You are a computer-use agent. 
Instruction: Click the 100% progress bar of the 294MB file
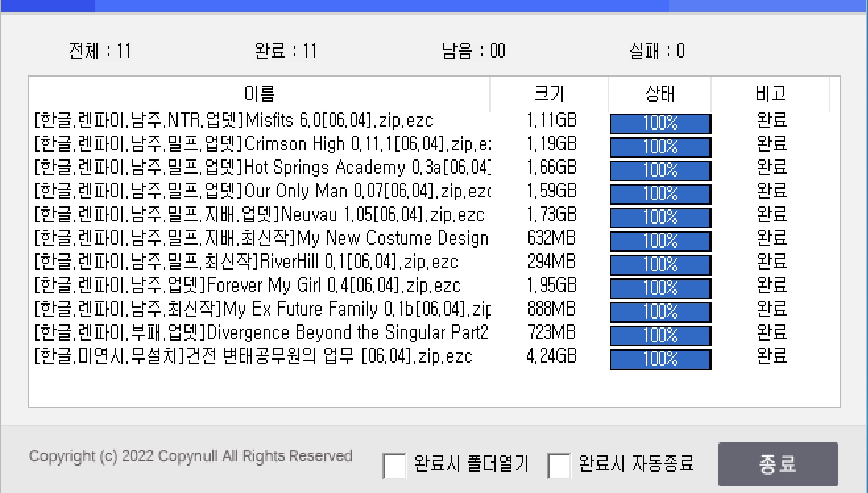[x=660, y=265]
